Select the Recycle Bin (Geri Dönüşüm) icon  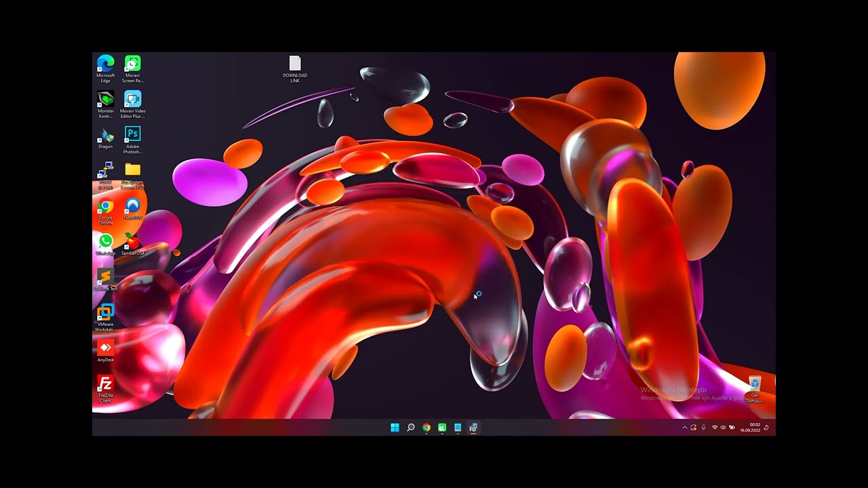[755, 389]
